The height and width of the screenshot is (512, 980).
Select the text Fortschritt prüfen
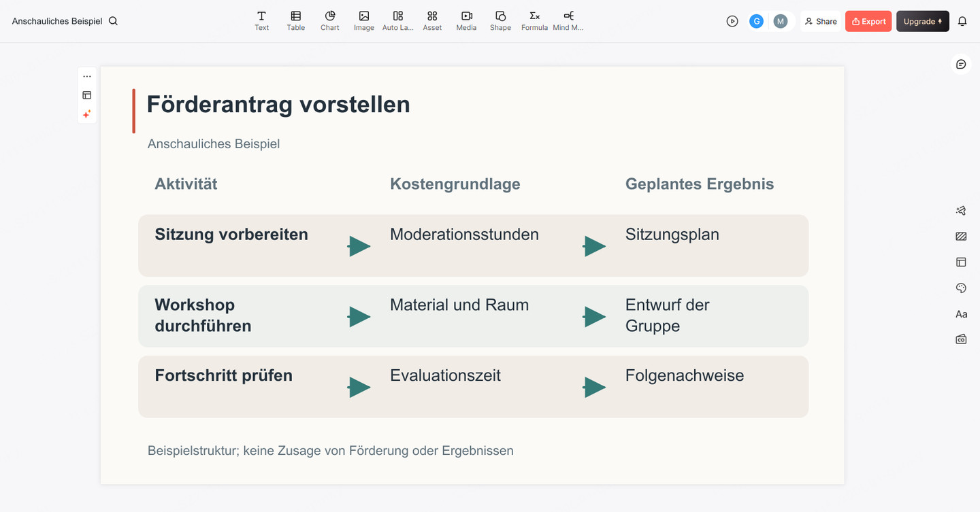click(x=223, y=375)
